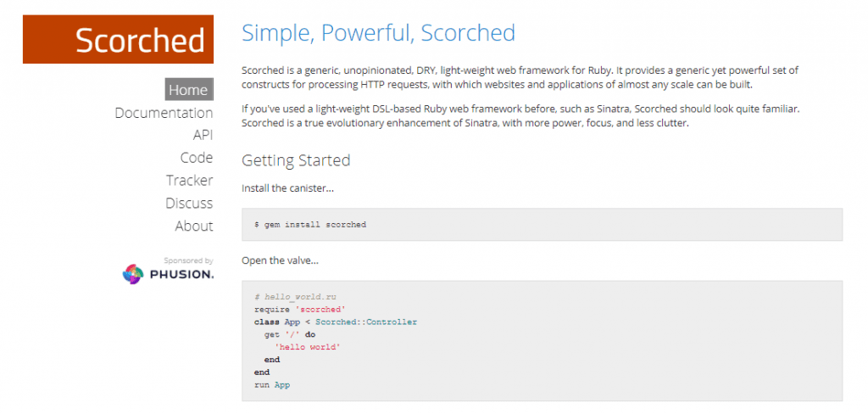Click the Phusion sponsor logo icon
868x414 pixels.
(134, 274)
